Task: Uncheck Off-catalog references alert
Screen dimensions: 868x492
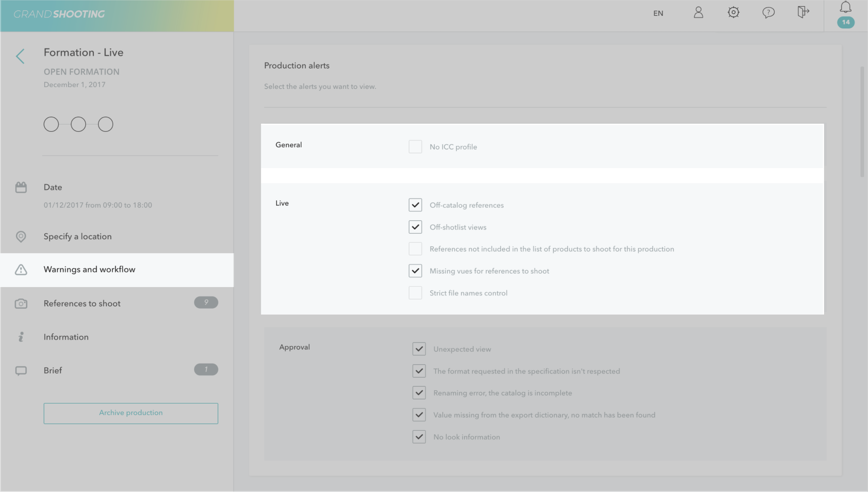Action: [x=415, y=205]
